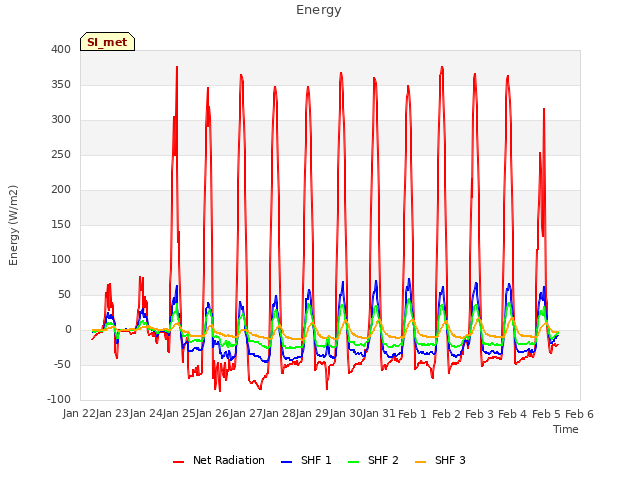This screenshot has width=640, height=480.
Task: Click the Feb 2 x-axis date label
Action: pos(446,414)
